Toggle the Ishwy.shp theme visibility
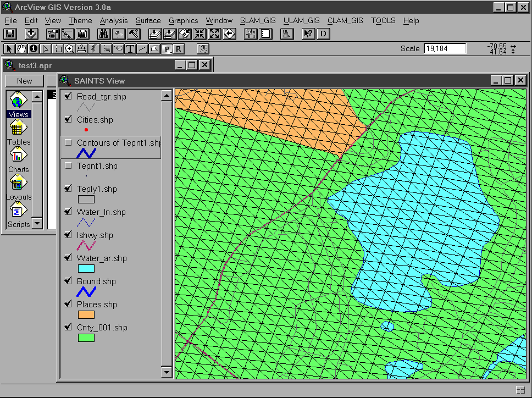Viewport: 532px width, 398px height. pyautogui.click(x=68, y=234)
